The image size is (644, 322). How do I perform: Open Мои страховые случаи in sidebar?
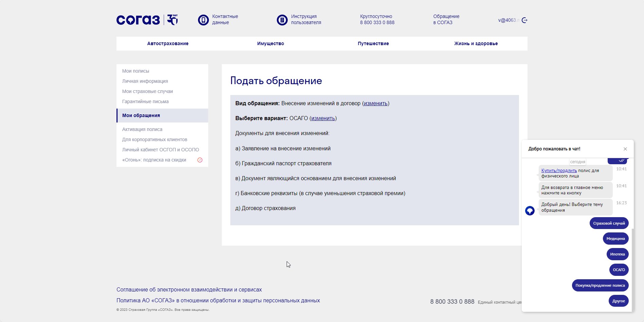147,91
